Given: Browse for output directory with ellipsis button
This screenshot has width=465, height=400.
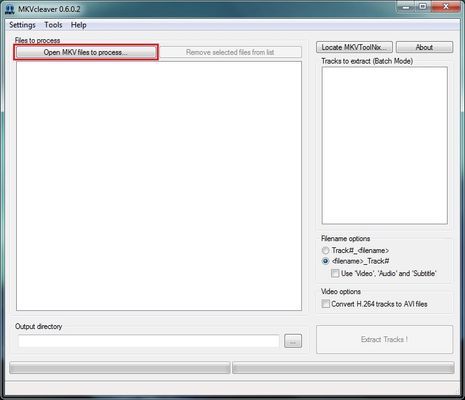Looking at the screenshot, I should pos(293,341).
